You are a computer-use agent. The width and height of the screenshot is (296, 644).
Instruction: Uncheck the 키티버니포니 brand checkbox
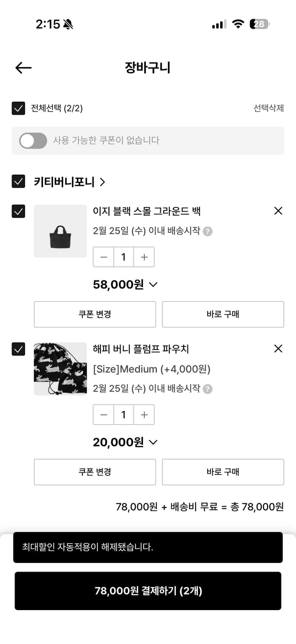(x=18, y=182)
